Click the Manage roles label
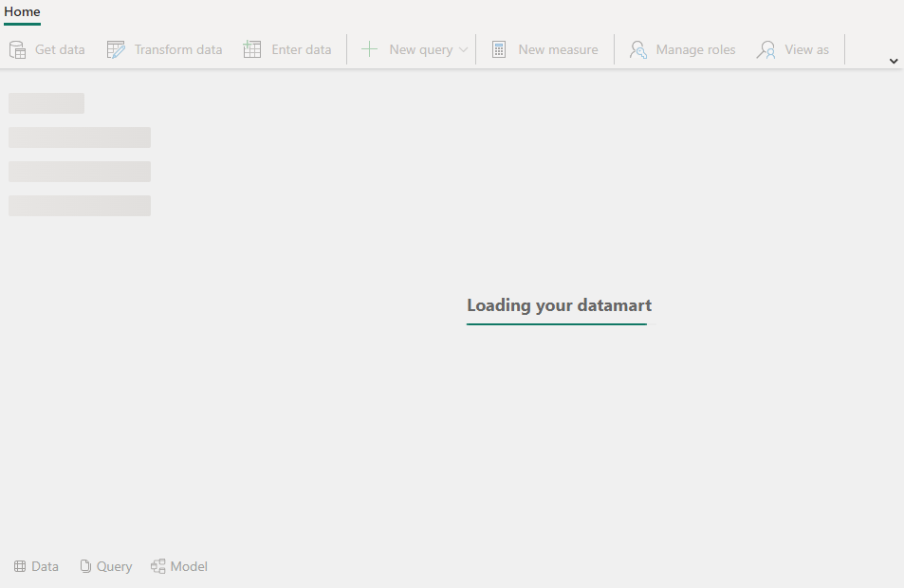The width and height of the screenshot is (904, 588). 696,49
